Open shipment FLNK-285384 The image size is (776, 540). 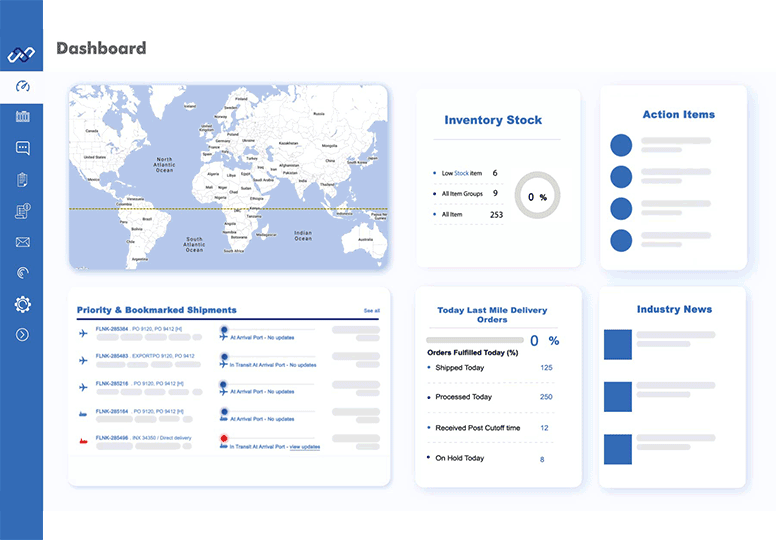111,328
